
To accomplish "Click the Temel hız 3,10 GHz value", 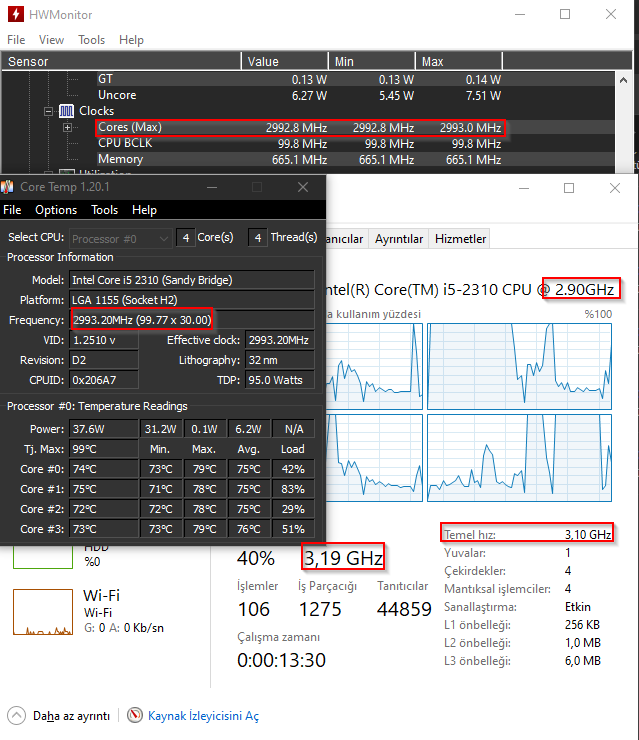I will tap(588, 535).
